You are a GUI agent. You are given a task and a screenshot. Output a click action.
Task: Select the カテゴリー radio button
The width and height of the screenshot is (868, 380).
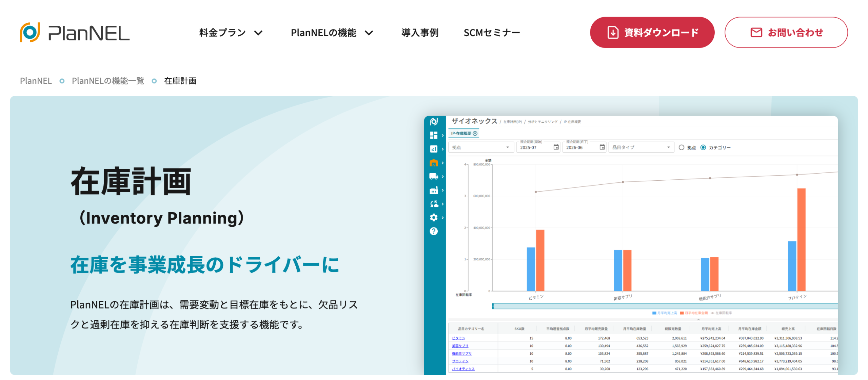pyautogui.click(x=703, y=147)
